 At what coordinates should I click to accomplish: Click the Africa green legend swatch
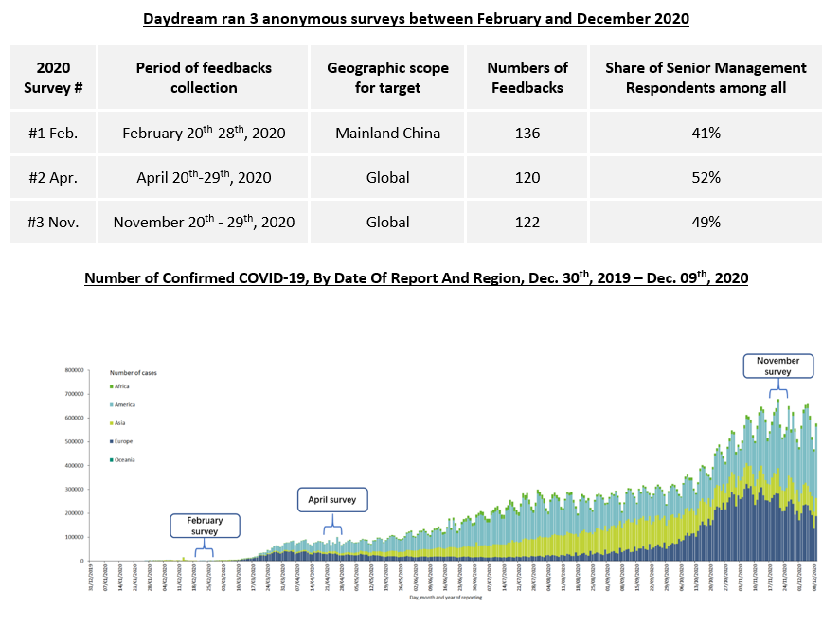pyautogui.click(x=112, y=386)
